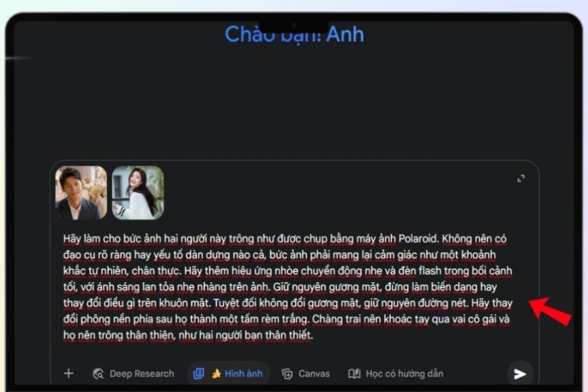
Task: Open the uploaded photo of the woman
Action: tap(138, 193)
